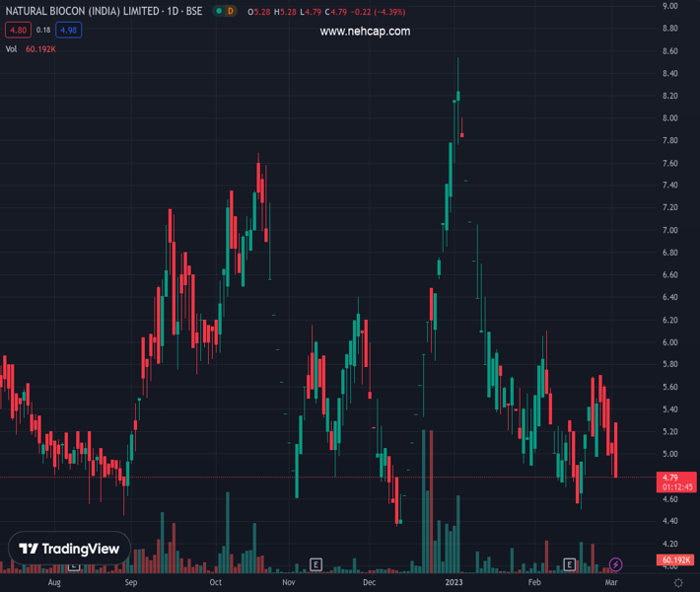The image size is (700, 592).
Task: Click the green market status dot
Action: coord(217,11)
